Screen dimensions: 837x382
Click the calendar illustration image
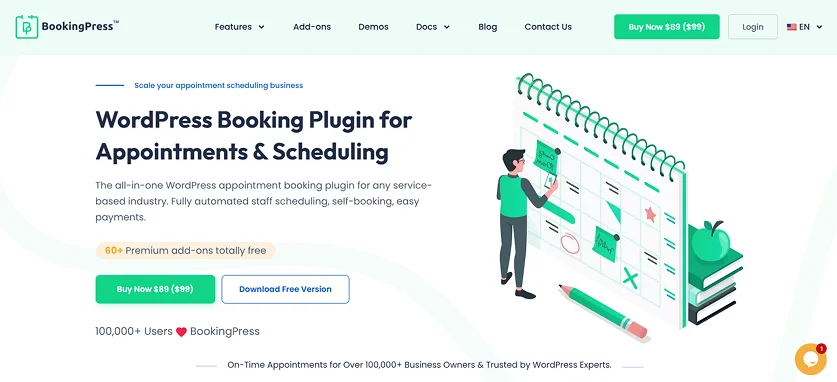(619, 208)
